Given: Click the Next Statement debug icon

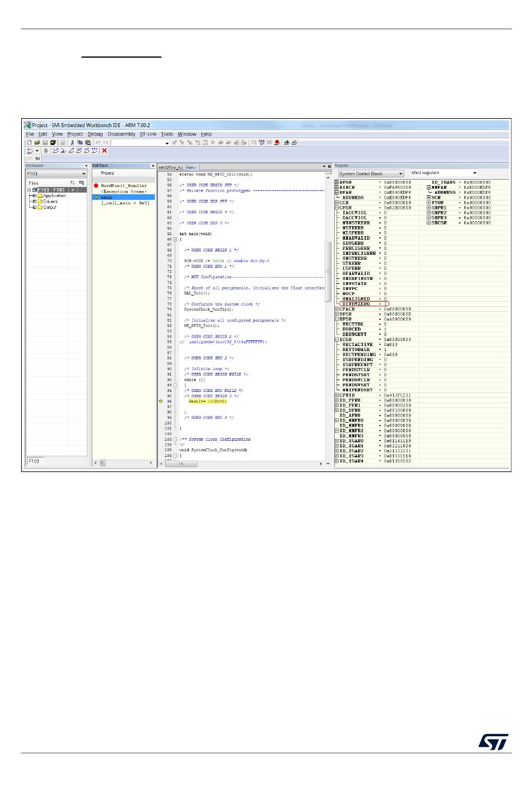Looking at the screenshot, I should [x=79, y=151].
